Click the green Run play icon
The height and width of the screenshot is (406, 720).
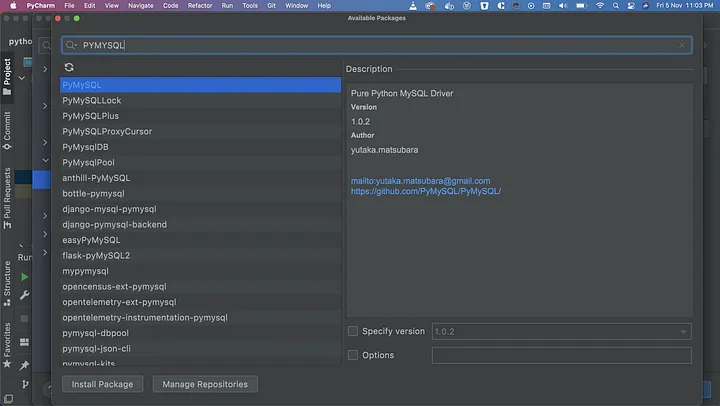[24, 277]
